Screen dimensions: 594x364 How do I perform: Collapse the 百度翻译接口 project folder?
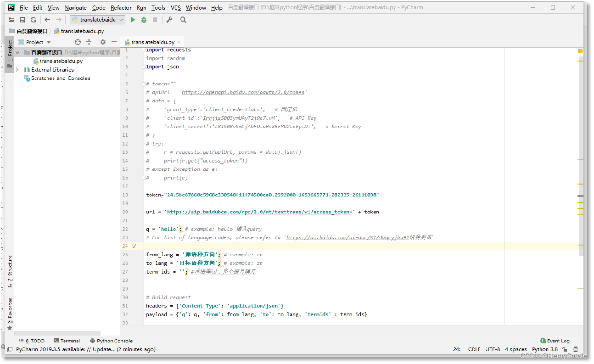[18, 52]
